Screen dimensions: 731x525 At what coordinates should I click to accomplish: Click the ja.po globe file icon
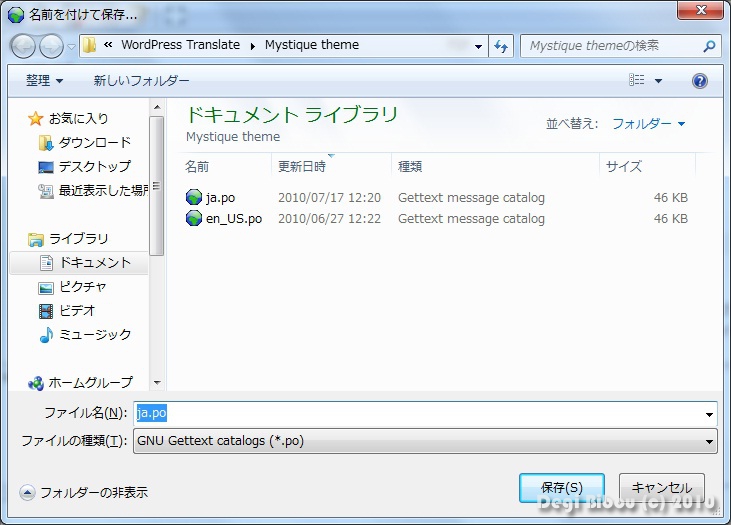tap(193, 197)
